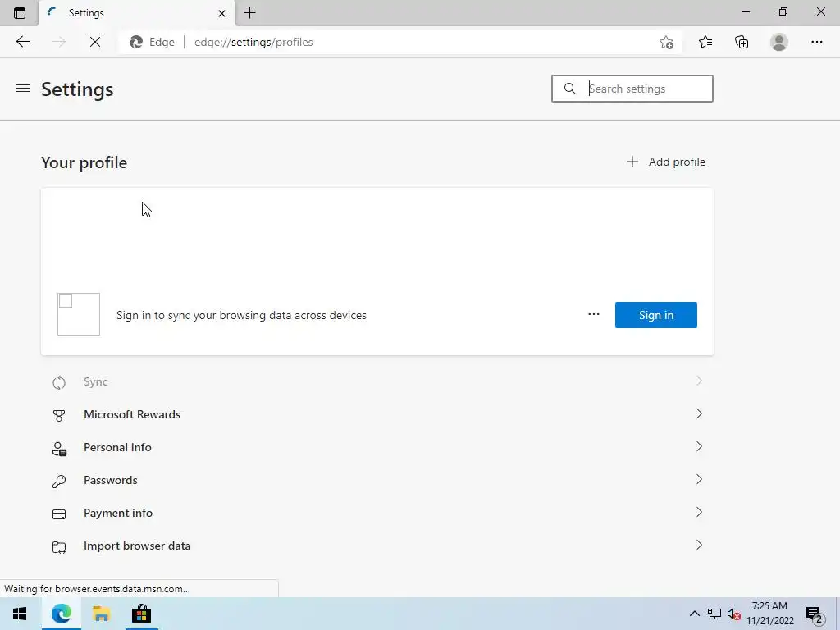The width and height of the screenshot is (840, 630).
Task: Click the Import browser data folder icon
Action: point(59,547)
